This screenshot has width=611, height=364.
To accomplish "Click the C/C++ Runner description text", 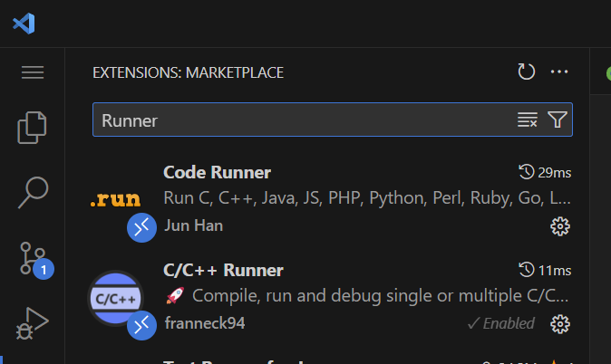I will pyautogui.click(x=366, y=296).
